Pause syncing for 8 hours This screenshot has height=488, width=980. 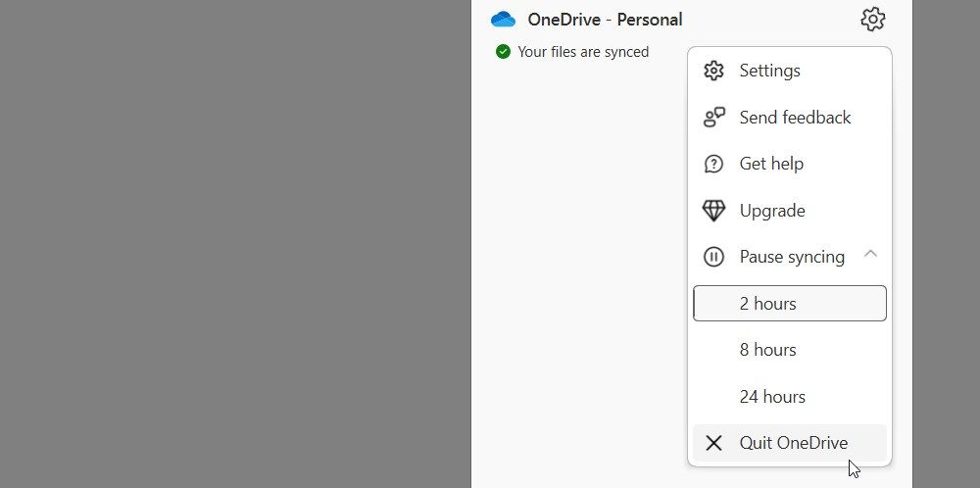pos(767,350)
